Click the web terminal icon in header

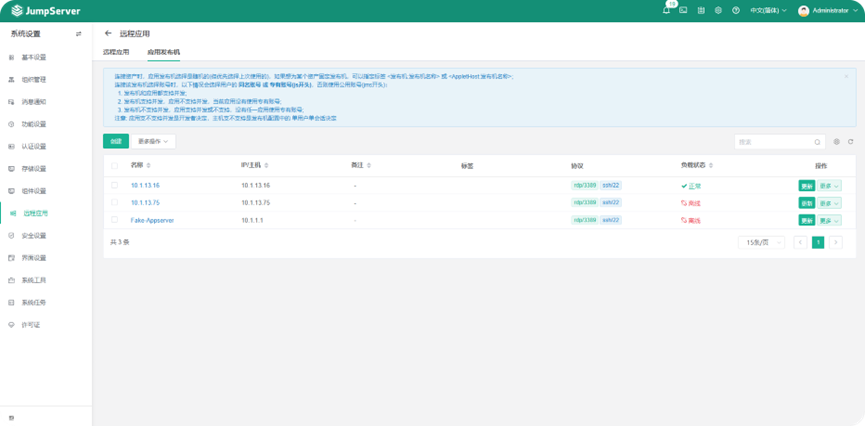coord(683,10)
